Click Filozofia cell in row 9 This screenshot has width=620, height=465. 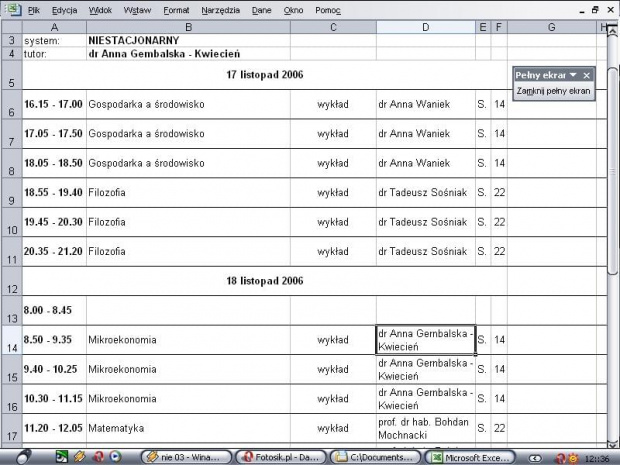click(x=188, y=193)
